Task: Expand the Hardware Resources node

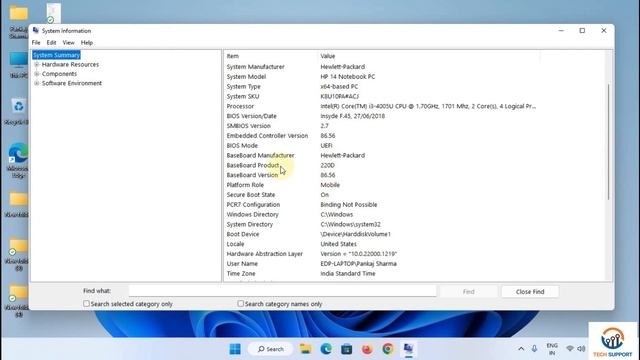Action: pos(37,64)
